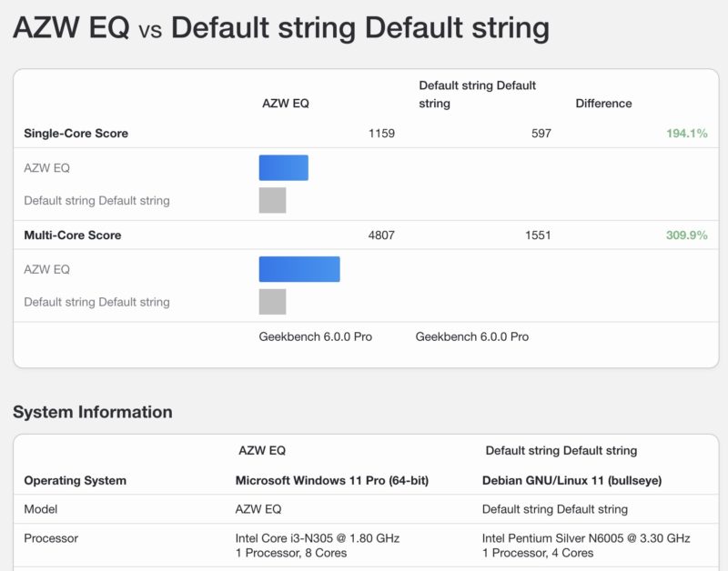Image resolution: width=728 pixels, height=571 pixels.
Task: Click Microsoft Windows 11 Pro (64-bit) text
Action: tap(331, 480)
